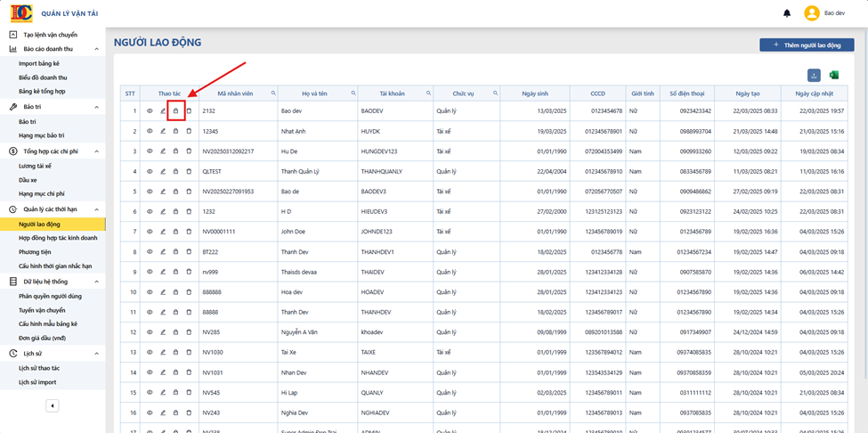This screenshot has width=868, height=433.
Task: Lock the Nguyễn A Văn account
Action: 176,332
